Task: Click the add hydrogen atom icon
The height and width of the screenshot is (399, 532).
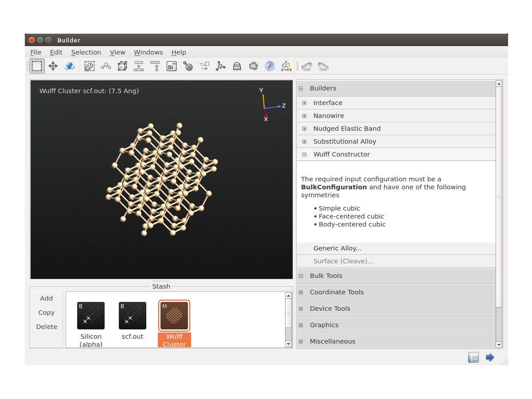Action: pyautogui.click(x=188, y=66)
